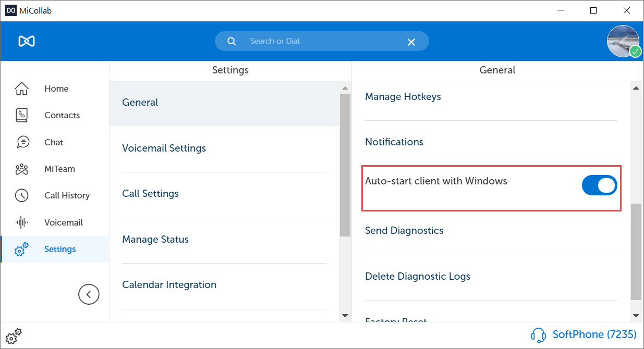Open the Chat panel

21,142
